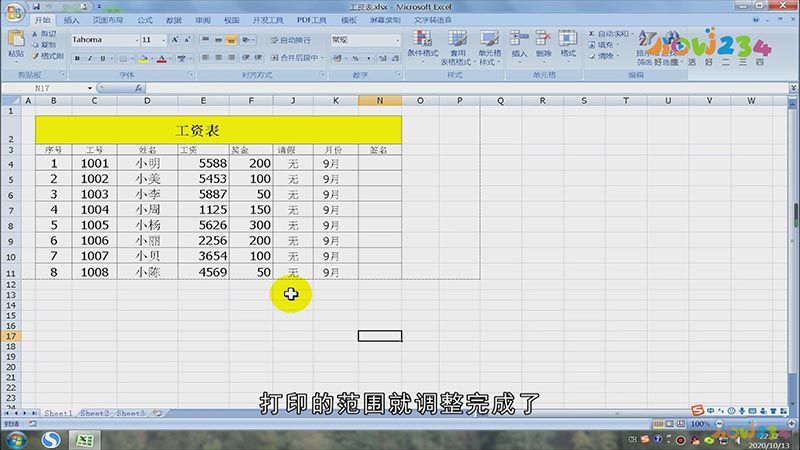Click the insert function fx button
This screenshot has height=450, width=800.
click(138, 88)
